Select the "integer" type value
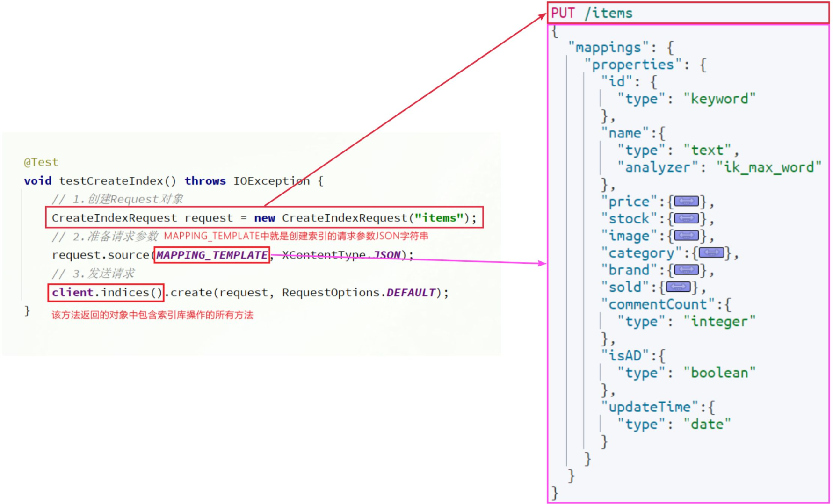Viewport: 833px width, 504px height. [719, 322]
